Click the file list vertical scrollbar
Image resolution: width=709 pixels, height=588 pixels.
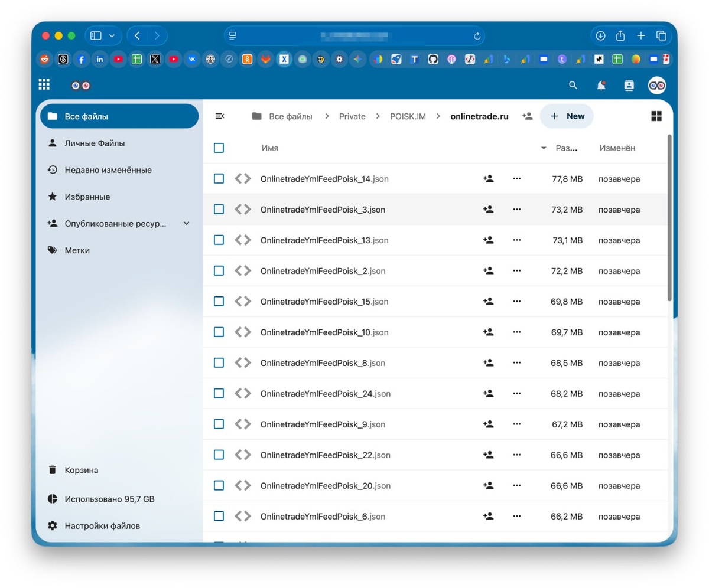(x=669, y=218)
